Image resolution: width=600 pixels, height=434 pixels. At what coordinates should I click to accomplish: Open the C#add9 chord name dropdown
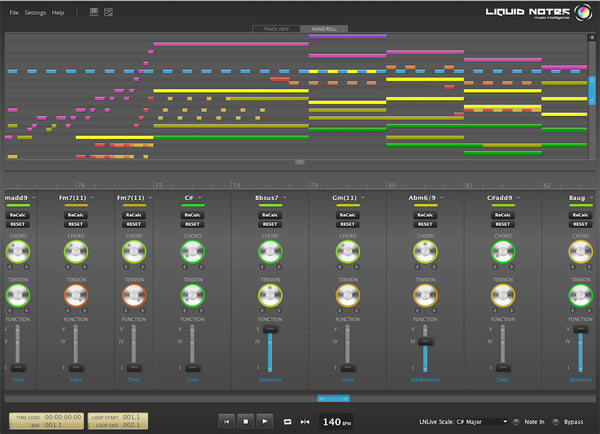[517, 198]
